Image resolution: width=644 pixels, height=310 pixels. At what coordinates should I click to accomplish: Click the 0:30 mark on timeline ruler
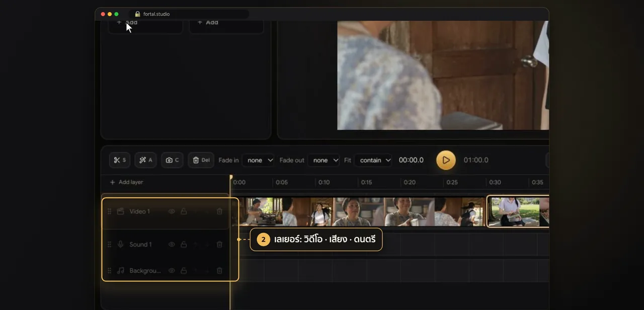coord(495,182)
